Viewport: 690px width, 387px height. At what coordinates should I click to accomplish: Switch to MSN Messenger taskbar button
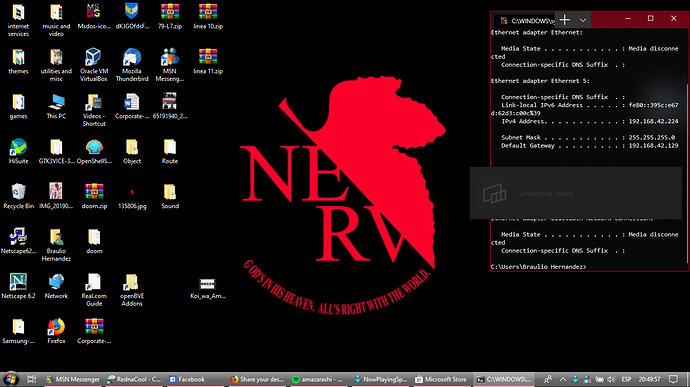73,379
